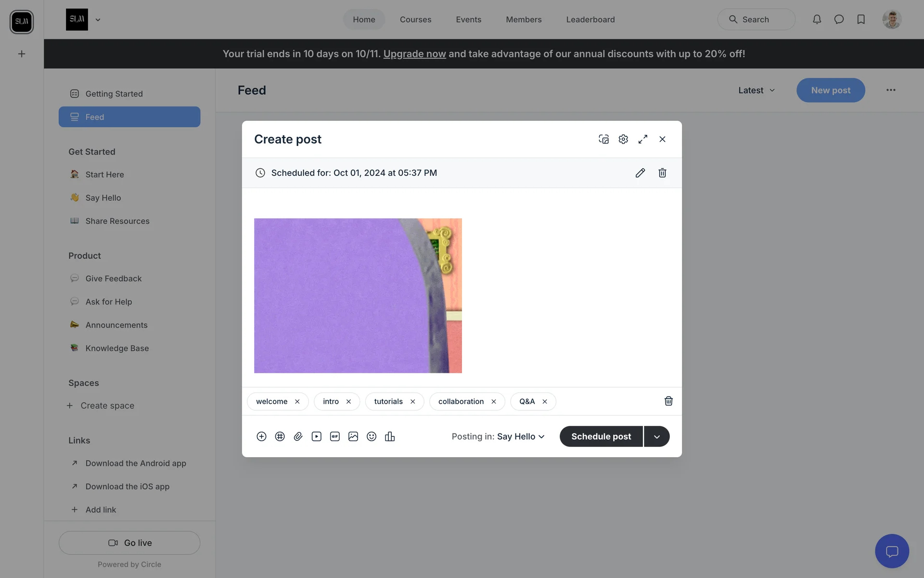Remove the Q&A tag
Screen dimensions: 924x578
(x=545, y=402)
